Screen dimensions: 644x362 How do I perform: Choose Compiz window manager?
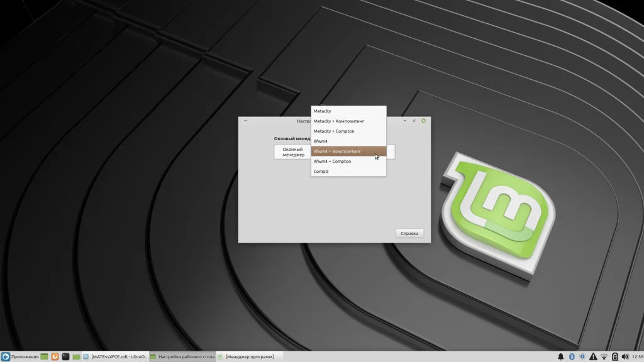pyautogui.click(x=348, y=172)
